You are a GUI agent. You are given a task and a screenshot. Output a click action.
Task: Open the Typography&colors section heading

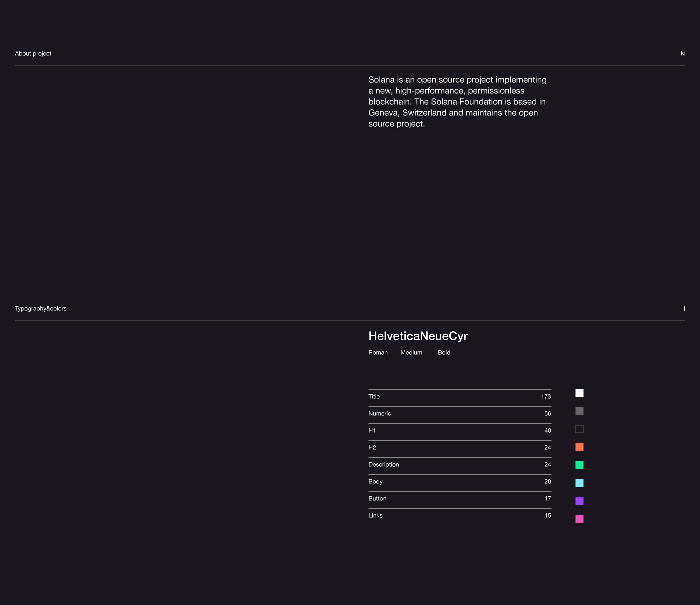pos(40,308)
